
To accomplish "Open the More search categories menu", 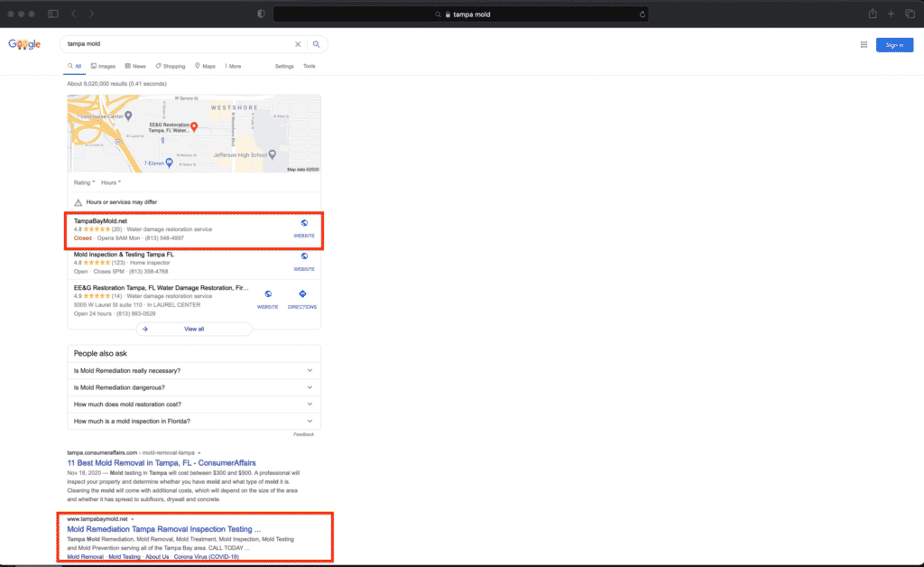I will pyautogui.click(x=233, y=67).
